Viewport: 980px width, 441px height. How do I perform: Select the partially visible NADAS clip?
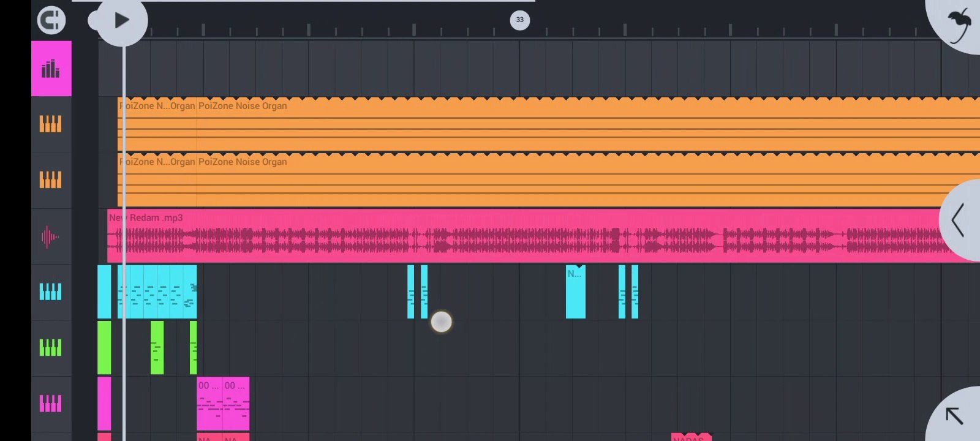coord(692,437)
